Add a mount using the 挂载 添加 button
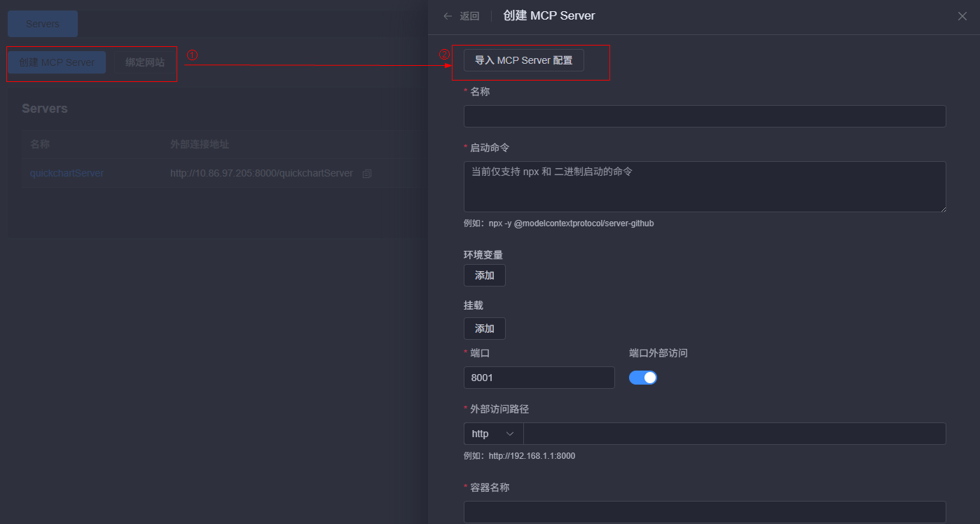Viewport: 980px width, 524px height. (484, 328)
